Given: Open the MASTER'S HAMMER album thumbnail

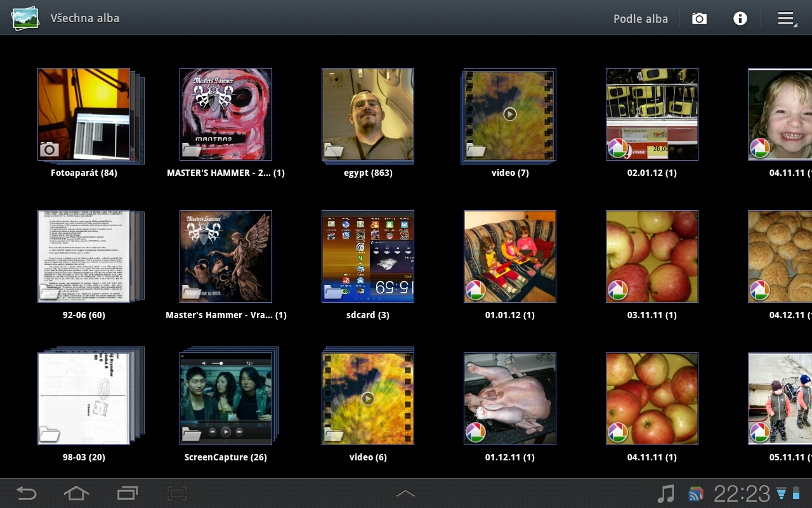Looking at the screenshot, I should pyautogui.click(x=225, y=114).
